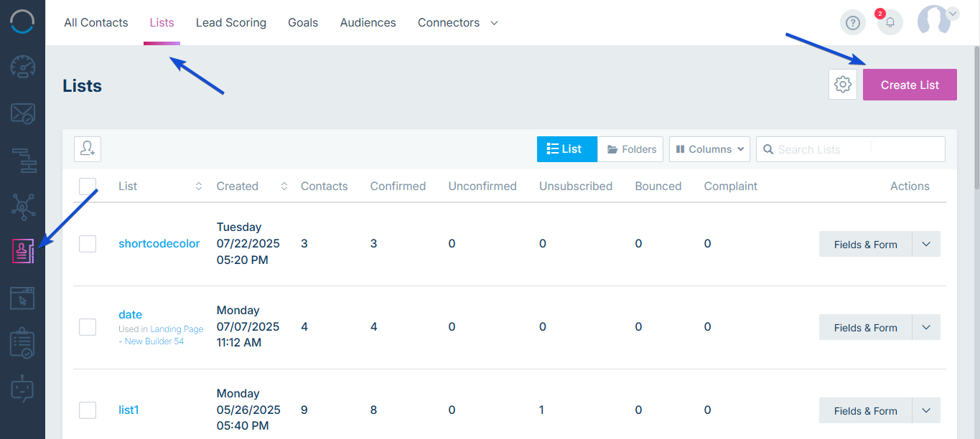Click the Unsubscribed column header
This screenshot has width=980, height=439.
tap(576, 186)
